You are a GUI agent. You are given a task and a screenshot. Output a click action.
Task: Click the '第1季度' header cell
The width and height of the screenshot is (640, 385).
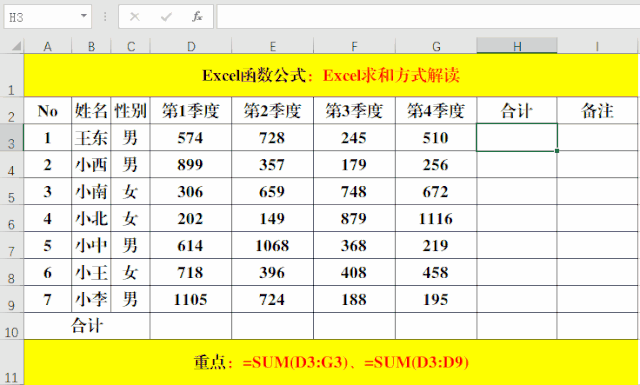pos(191,110)
